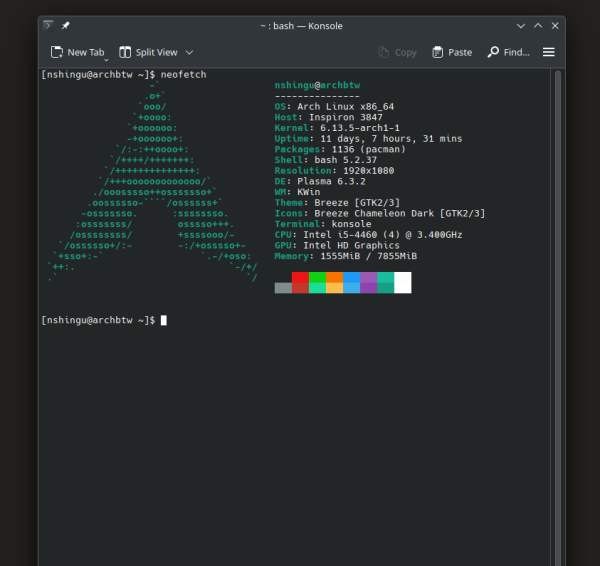Click the Copy clipboard icon

click(384, 52)
